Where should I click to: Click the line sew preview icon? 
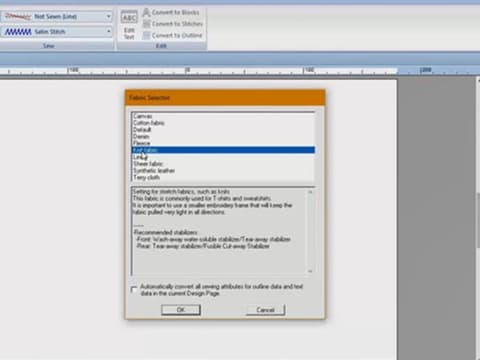point(18,16)
